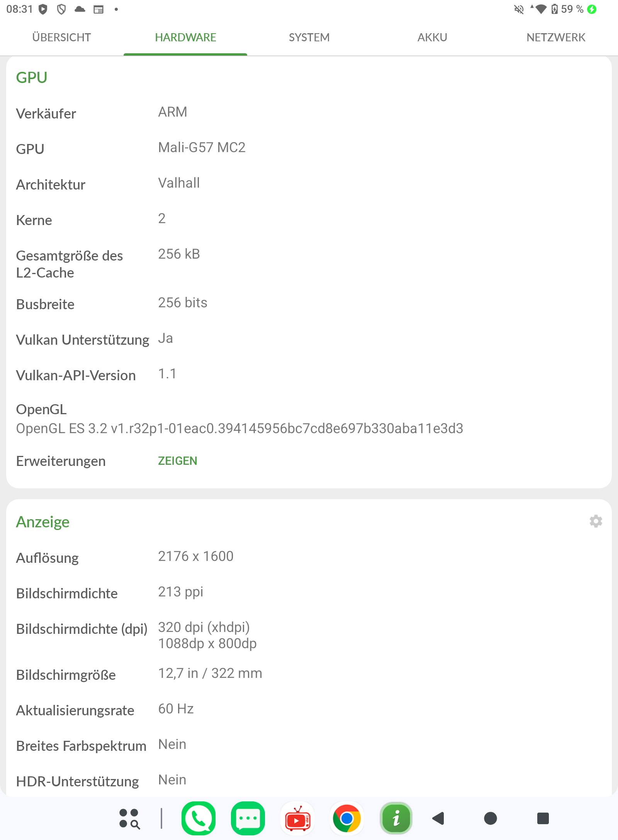Tap the battery percentage in status bar
This screenshot has width=618, height=840.
pyautogui.click(x=572, y=9)
